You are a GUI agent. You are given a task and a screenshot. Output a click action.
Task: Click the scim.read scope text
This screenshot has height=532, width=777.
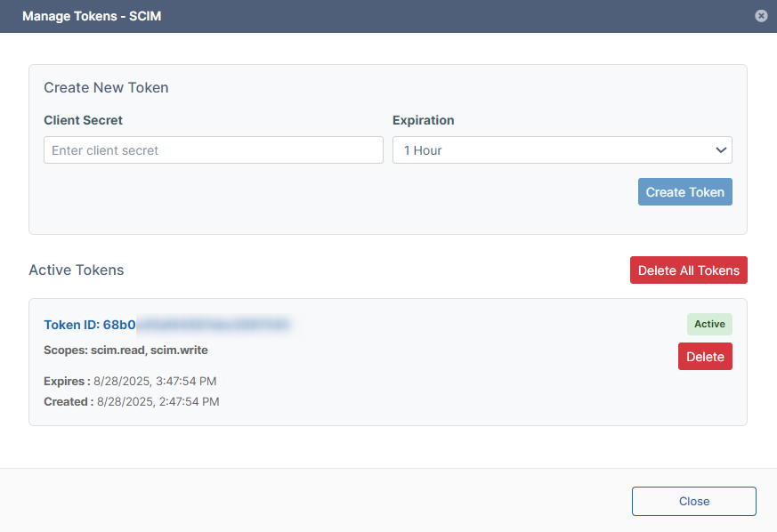pyautogui.click(x=117, y=351)
